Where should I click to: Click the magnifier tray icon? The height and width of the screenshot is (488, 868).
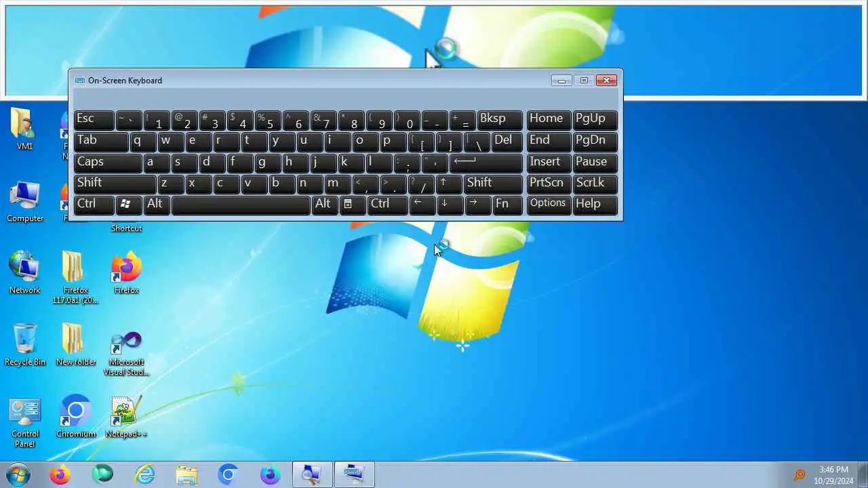pos(800,475)
